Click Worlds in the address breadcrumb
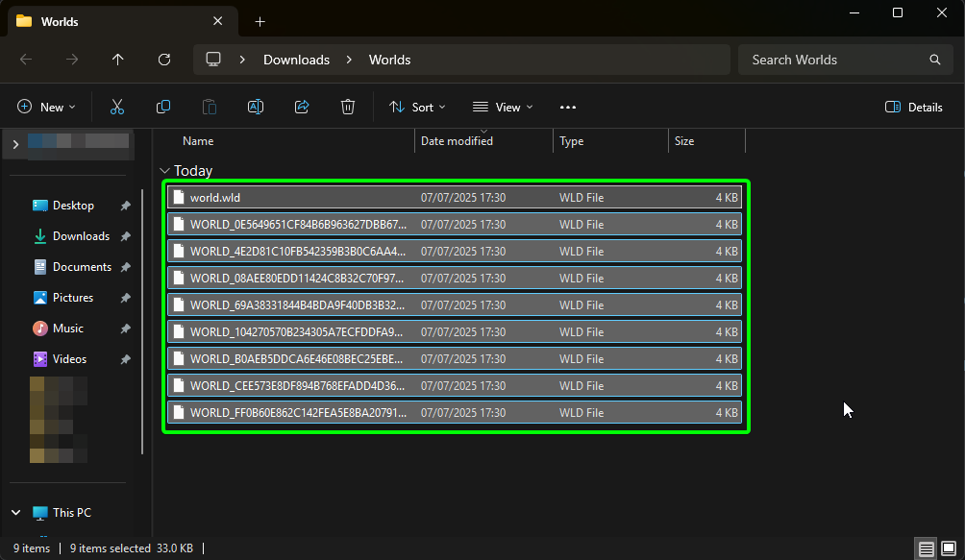Viewport: 965px width, 560px height. [389, 60]
